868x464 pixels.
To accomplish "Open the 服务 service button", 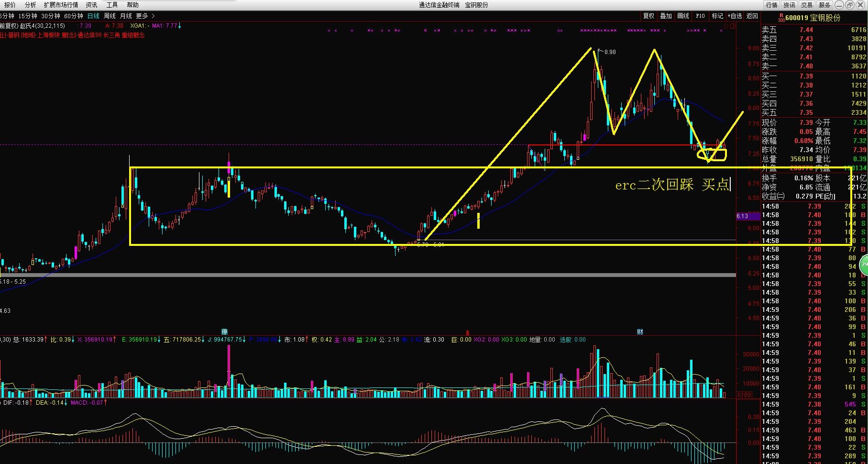I will [824, 5].
